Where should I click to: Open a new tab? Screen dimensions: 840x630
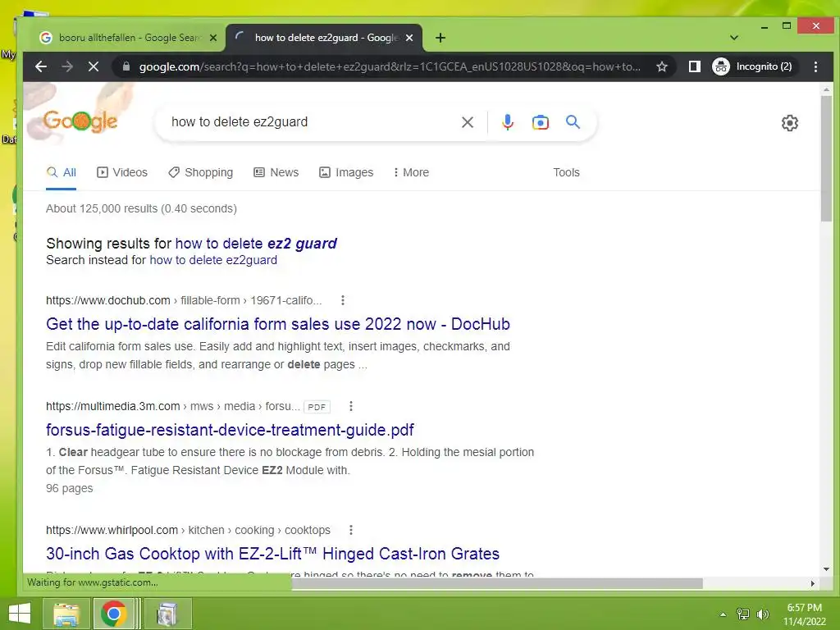tap(441, 38)
